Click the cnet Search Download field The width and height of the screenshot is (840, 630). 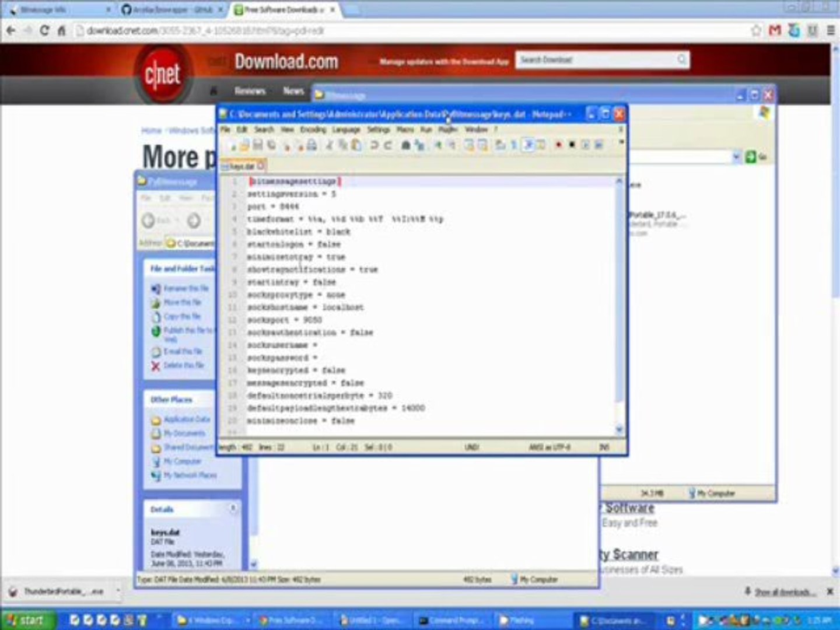click(x=596, y=60)
